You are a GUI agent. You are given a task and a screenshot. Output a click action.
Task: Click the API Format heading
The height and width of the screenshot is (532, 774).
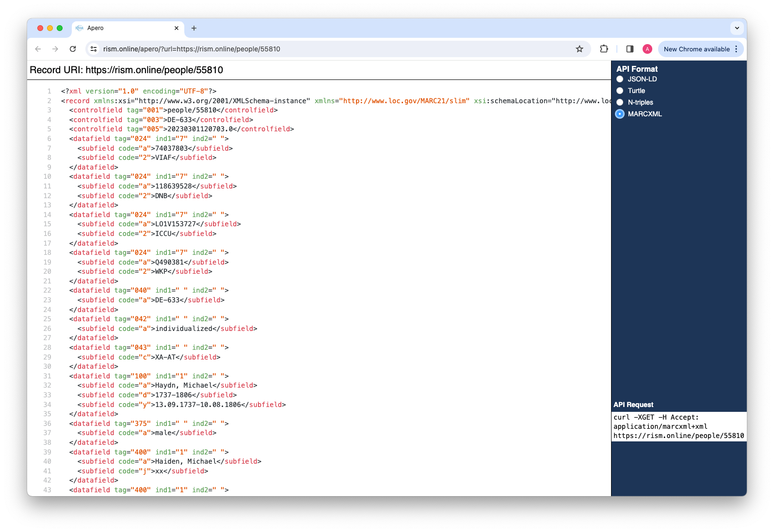click(637, 69)
